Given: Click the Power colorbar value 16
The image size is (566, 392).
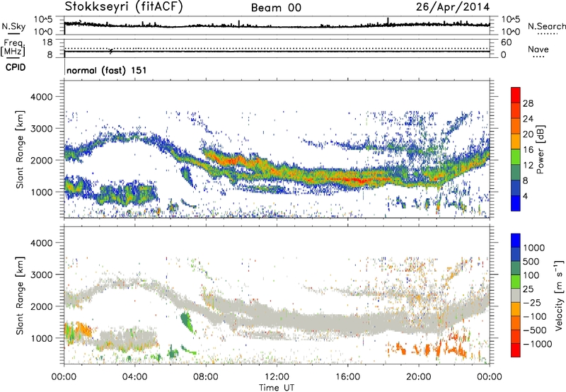Looking at the screenshot, I should 528,150.
